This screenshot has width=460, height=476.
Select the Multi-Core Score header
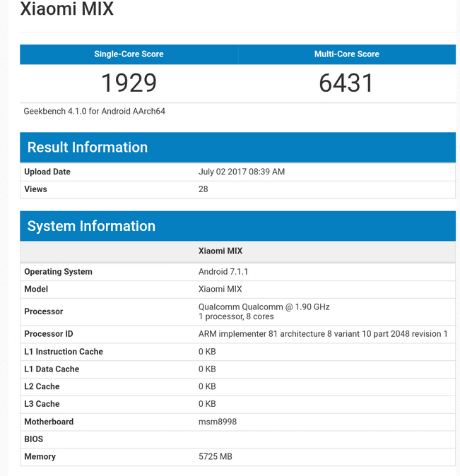347,54
